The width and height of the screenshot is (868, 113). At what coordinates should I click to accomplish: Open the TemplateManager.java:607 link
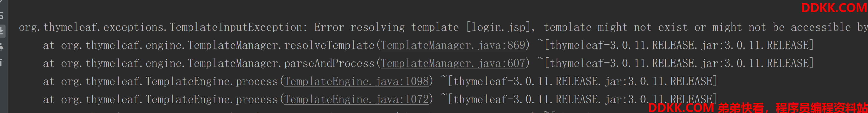[453, 63]
